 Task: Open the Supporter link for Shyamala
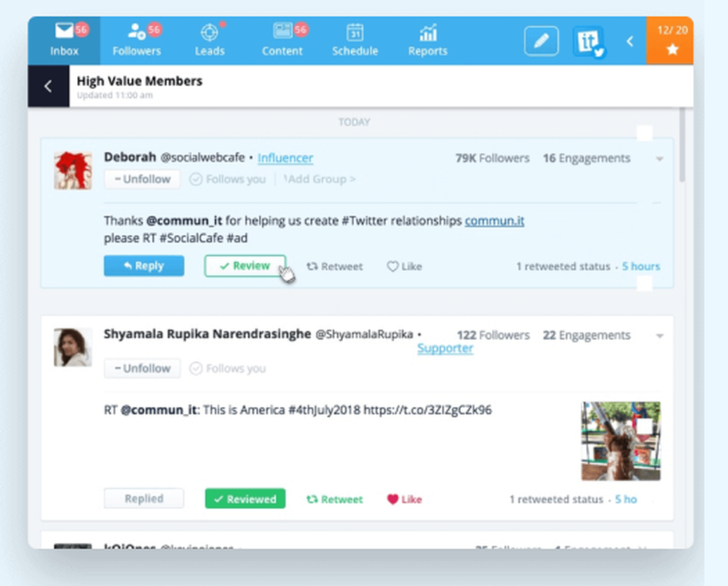click(x=445, y=348)
